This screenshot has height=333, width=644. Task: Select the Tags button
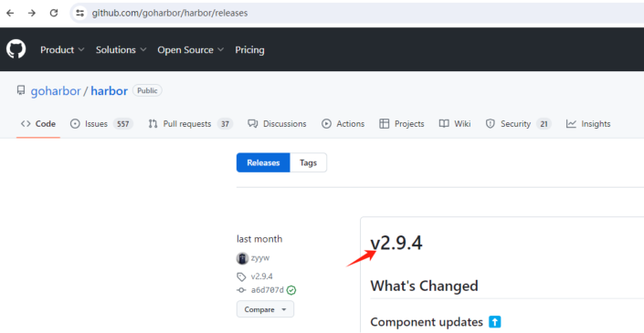pos(309,162)
